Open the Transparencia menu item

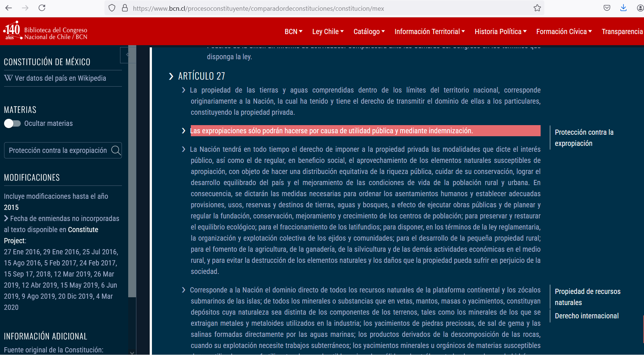tap(622, 31)
